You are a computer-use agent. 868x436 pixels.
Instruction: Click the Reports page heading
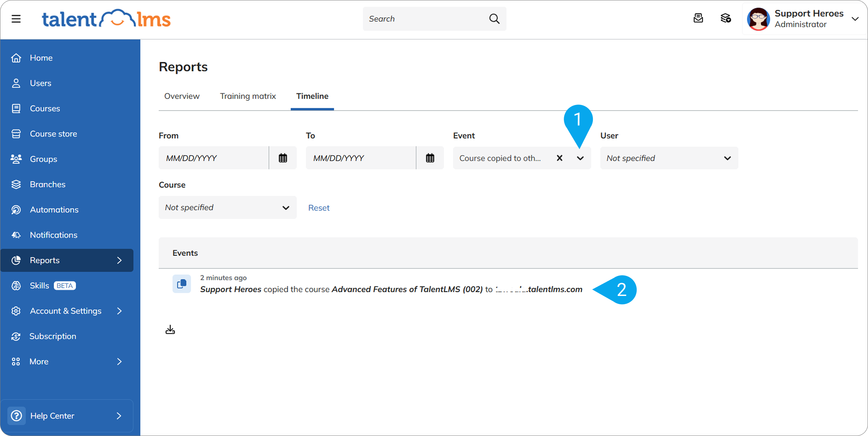tap(183, 66)
